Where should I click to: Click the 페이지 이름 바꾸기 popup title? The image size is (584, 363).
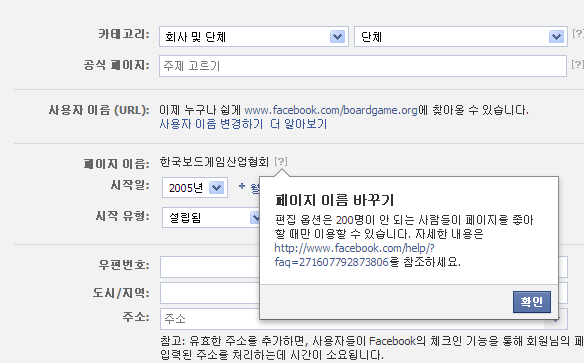coord(334,200)
